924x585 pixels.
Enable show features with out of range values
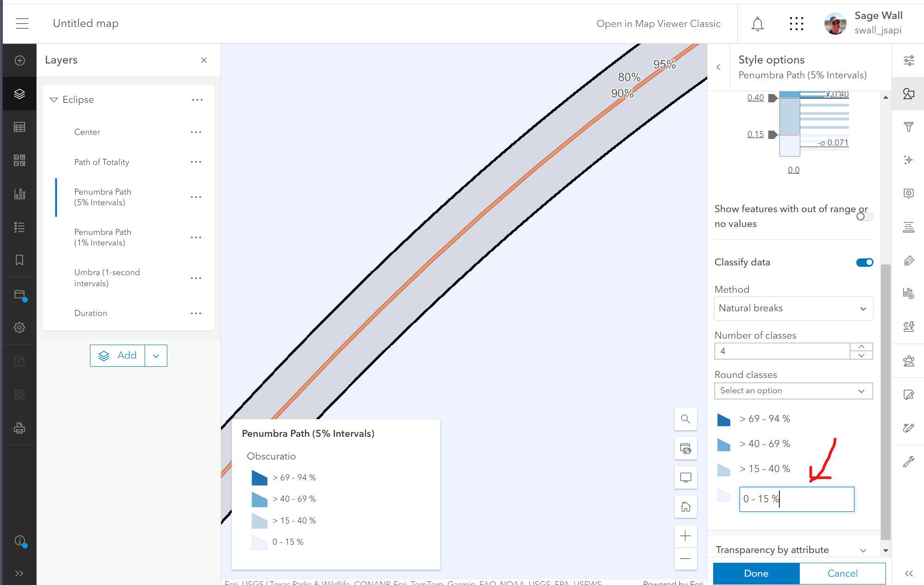point(864,216)
